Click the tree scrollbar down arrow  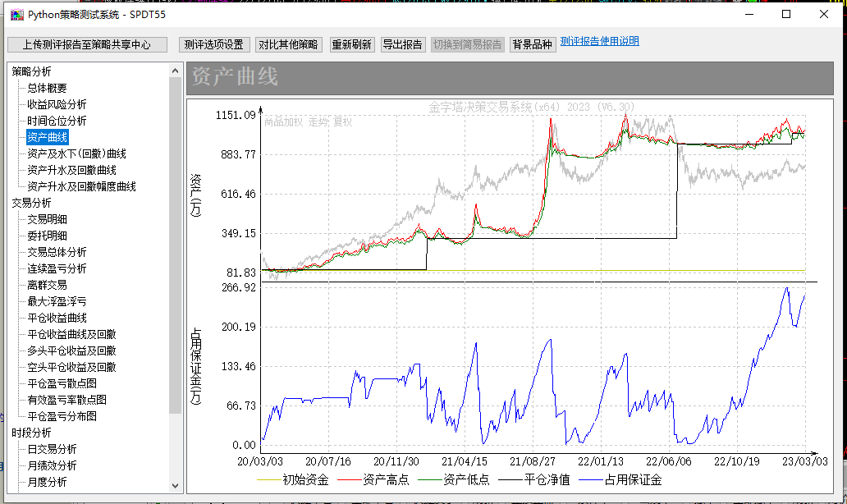(x=176, y=485)
